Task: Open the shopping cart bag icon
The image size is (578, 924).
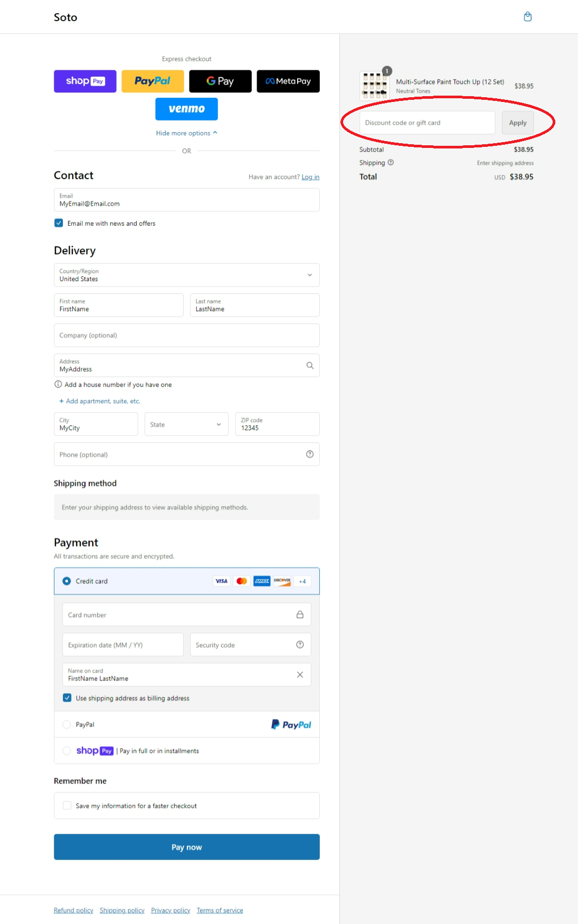Action: pyautogui.click(x=527, y=17)
